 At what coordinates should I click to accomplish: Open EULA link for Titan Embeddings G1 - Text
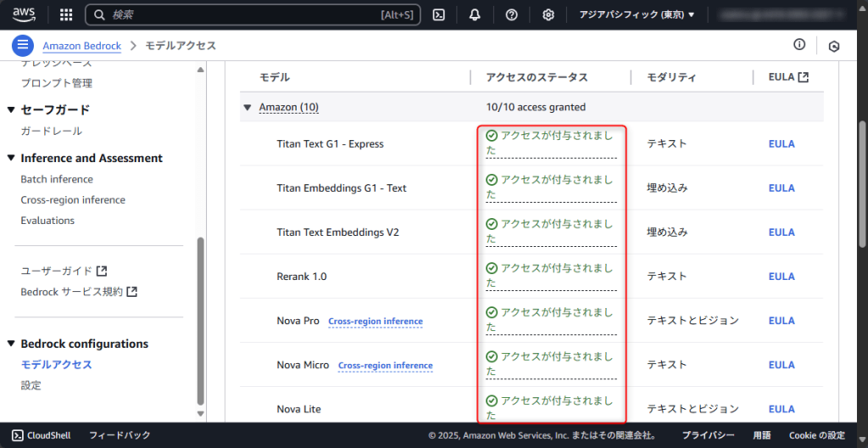pos(782,188)
